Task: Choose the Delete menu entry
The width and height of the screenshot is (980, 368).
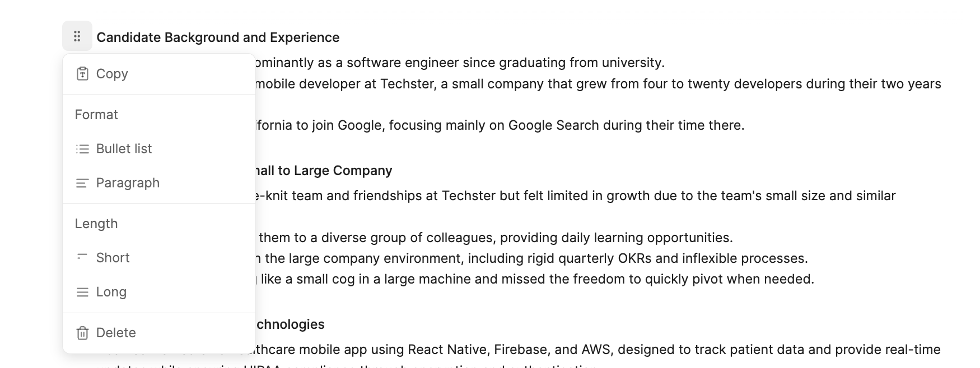Action: [159, 333]
